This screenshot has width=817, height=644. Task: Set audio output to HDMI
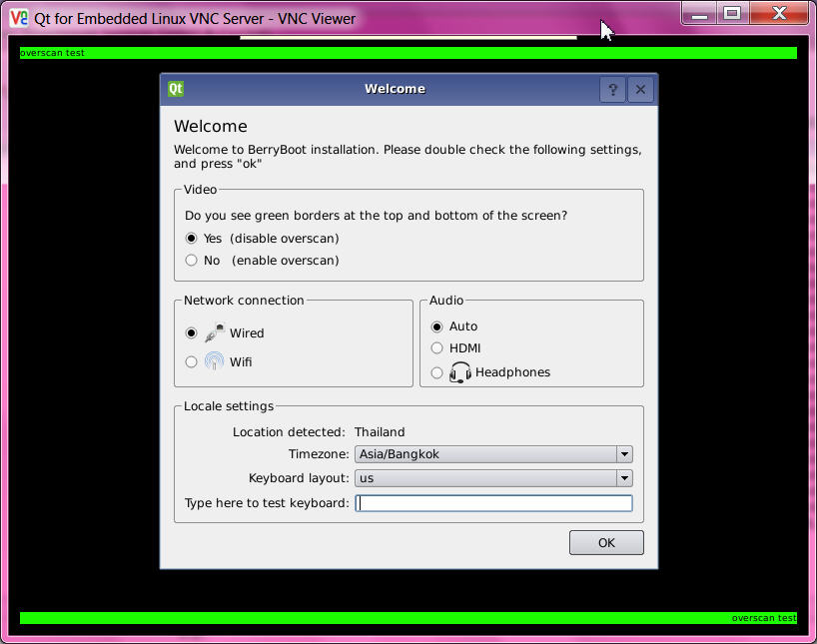436,348
